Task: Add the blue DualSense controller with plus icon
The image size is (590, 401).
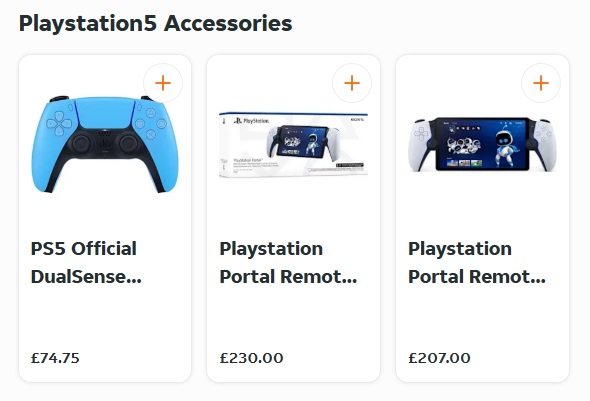Action: pyautogui.click(x=163, y=83)
